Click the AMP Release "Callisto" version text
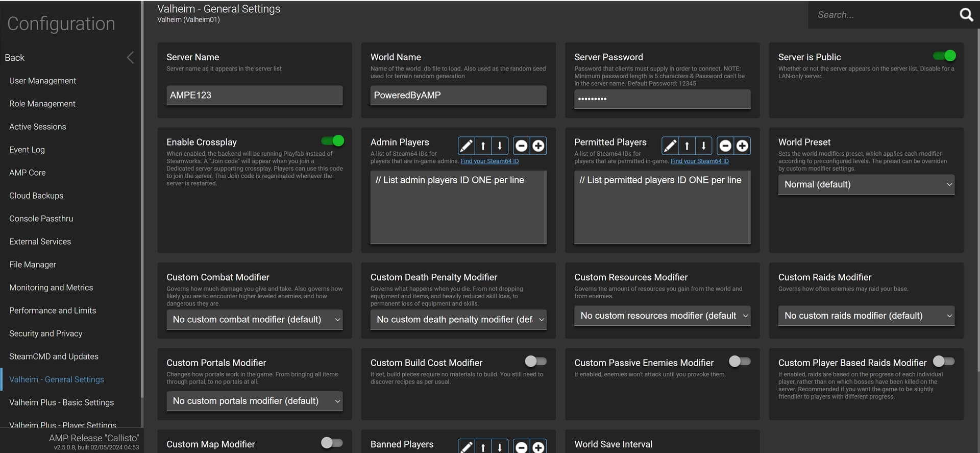 pos(94,438)
